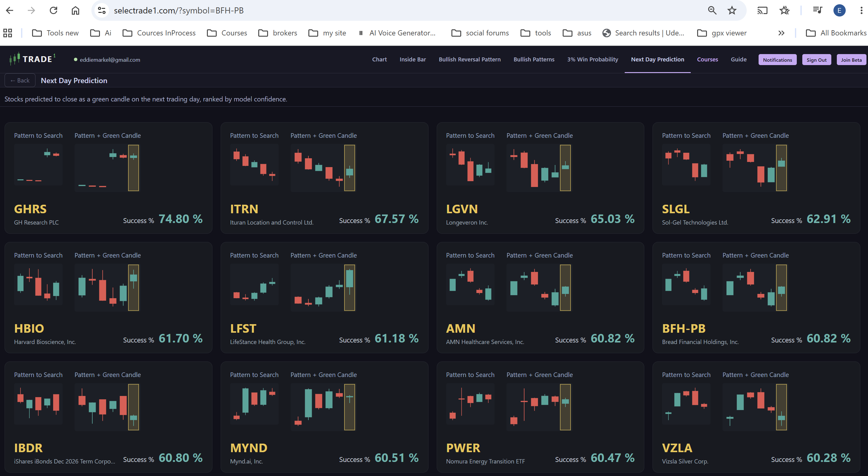Click the Sign Out button
Viewport: 868px width, 476px height.
[x=816, y=60]
